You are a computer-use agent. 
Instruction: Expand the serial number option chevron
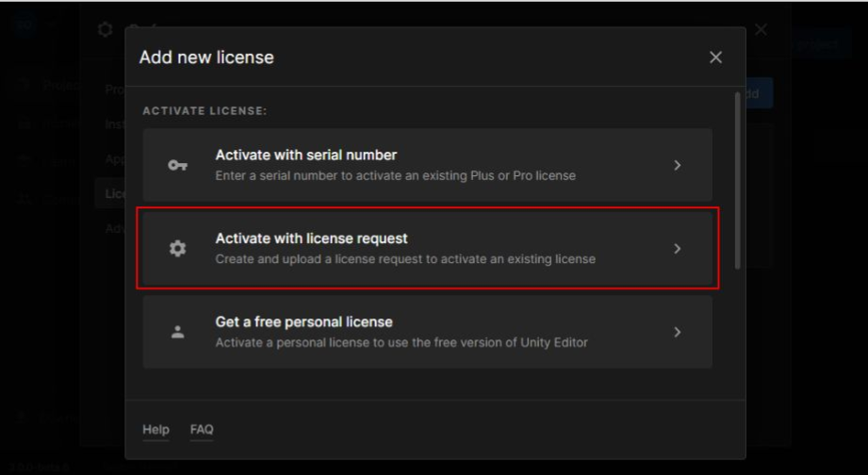tap(677, 165)
